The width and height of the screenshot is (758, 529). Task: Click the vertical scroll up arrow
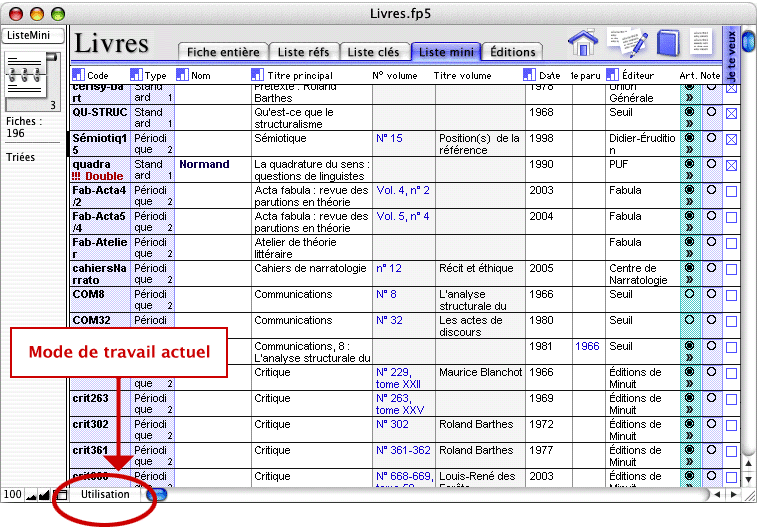point(748,463)
